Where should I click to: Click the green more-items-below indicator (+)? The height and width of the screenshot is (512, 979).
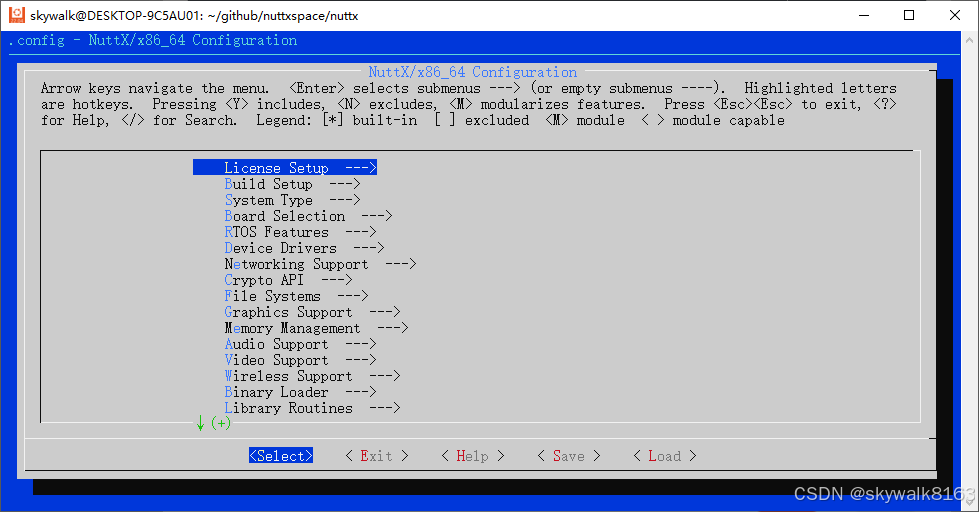(221, 423)
